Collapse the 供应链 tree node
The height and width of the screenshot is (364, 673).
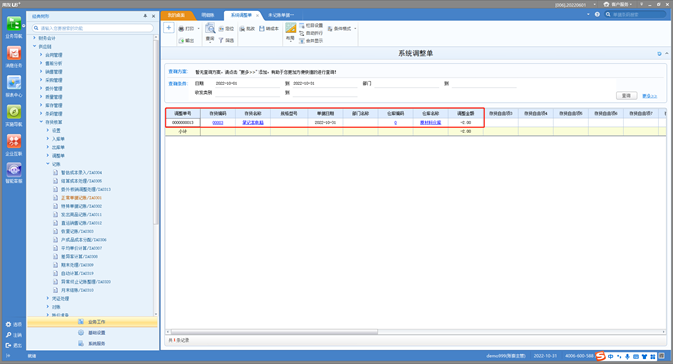(x=35, y=46)
